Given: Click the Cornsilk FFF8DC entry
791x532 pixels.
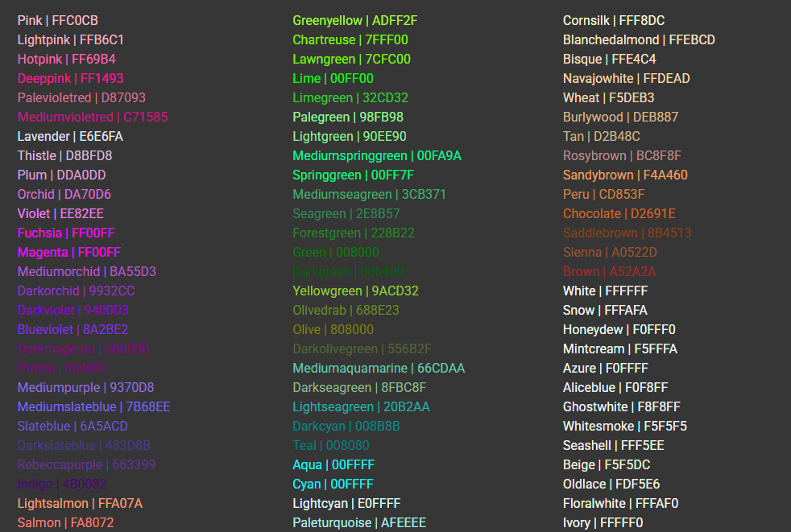Looking at the screenshot, I should click(x=614, y=20).
